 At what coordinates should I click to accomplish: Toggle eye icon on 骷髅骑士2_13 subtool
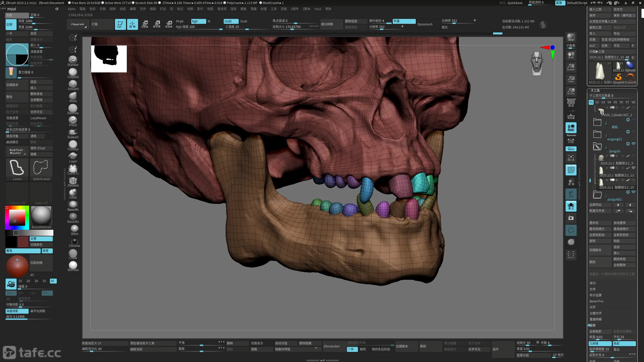point(633,168)
